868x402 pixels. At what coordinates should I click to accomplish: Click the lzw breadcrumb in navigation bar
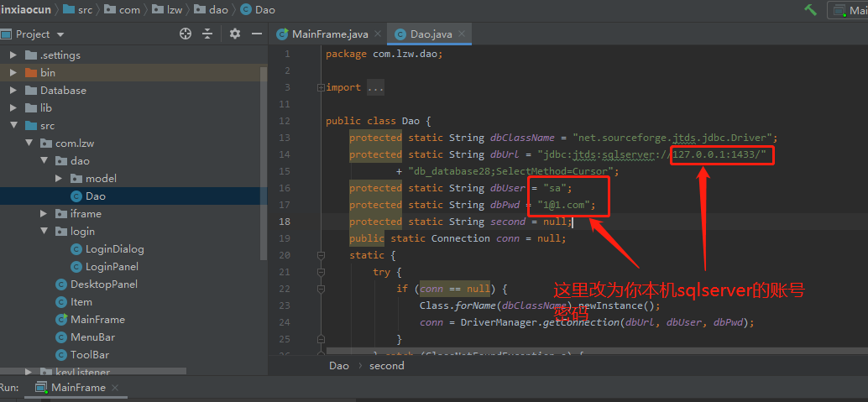(167, 9)
